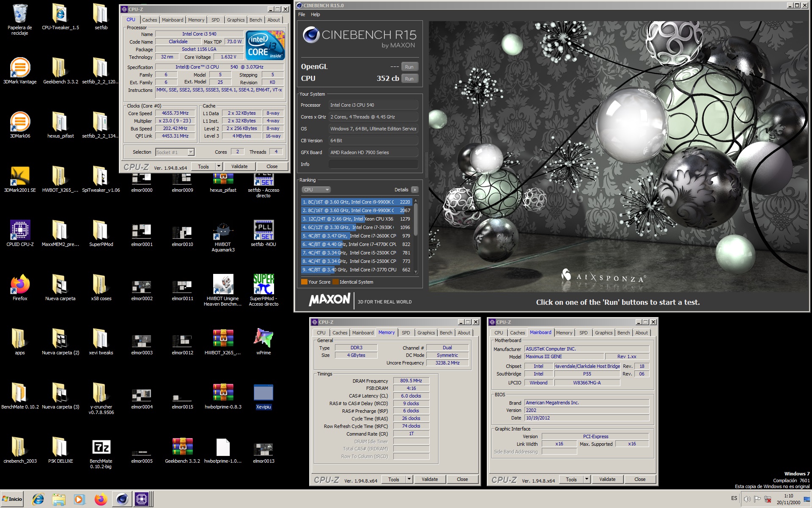The image size is (812, 508).
Task: Open the Papelera de reciclaje icon
Action: (x=19, y=19)
